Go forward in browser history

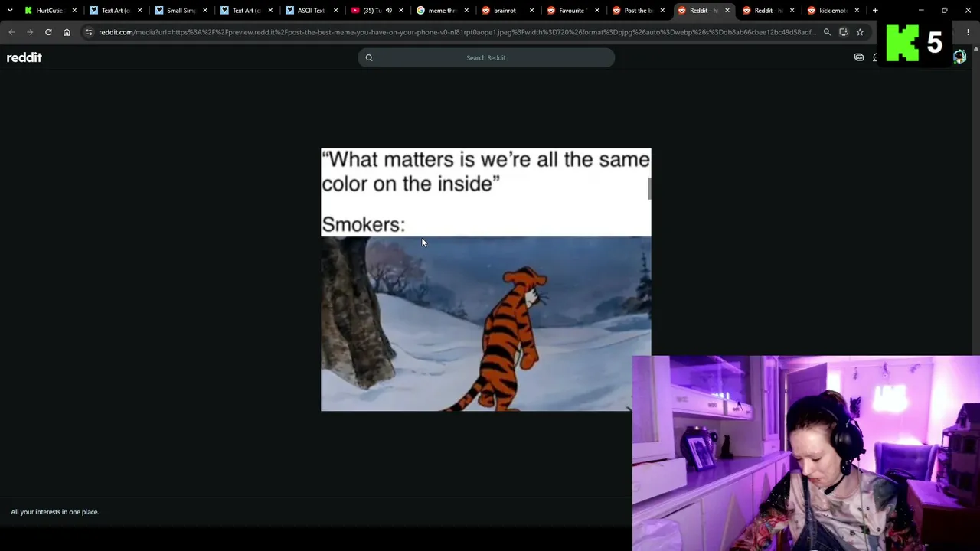coord(30,32)
